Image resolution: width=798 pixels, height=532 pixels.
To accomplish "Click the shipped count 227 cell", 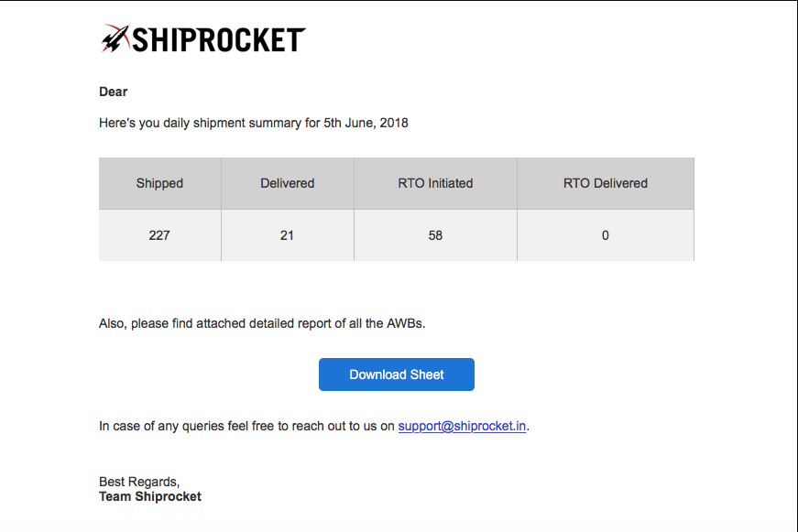I will (159, 235).
